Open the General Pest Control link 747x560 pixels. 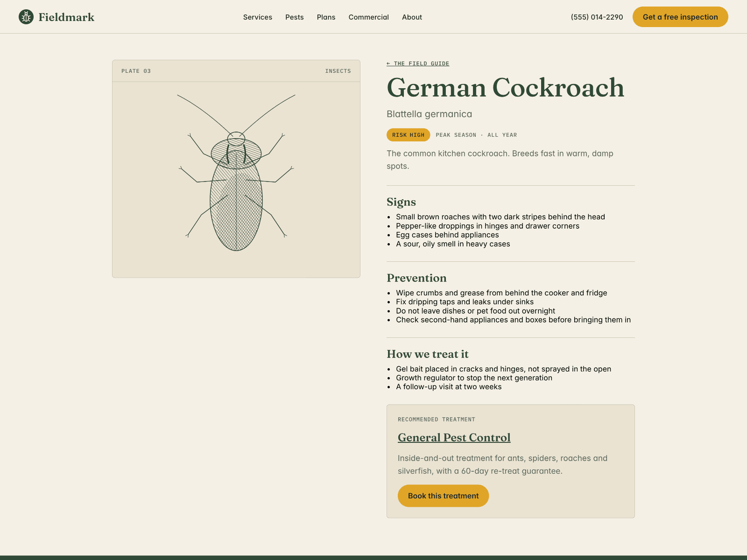[454, 438]
